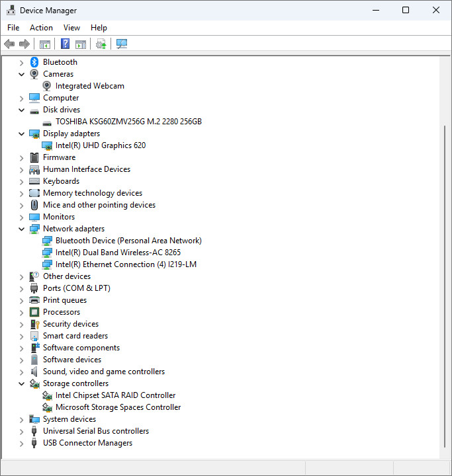Click the Computer category icon

point(34,98)
